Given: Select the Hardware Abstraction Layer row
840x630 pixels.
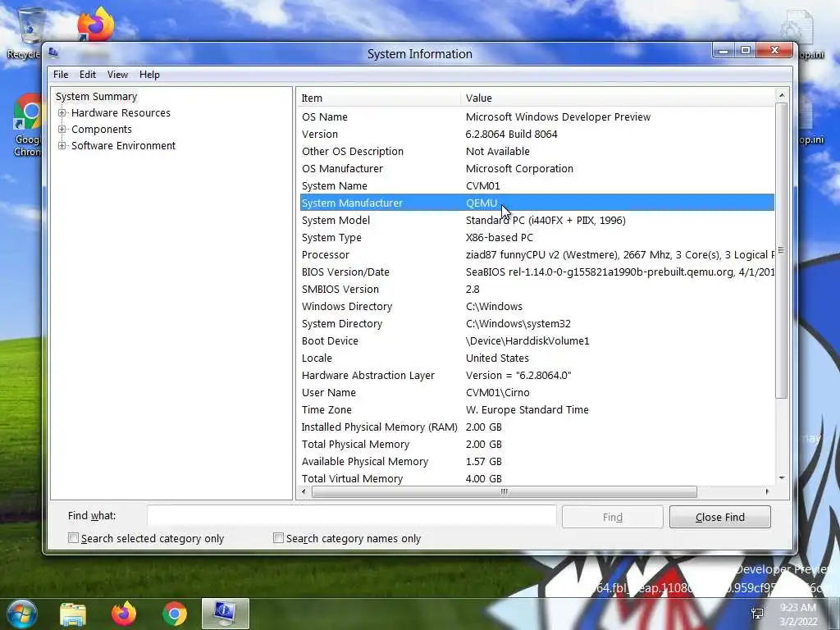Looking at the screenshot, I should pos(536,375).
